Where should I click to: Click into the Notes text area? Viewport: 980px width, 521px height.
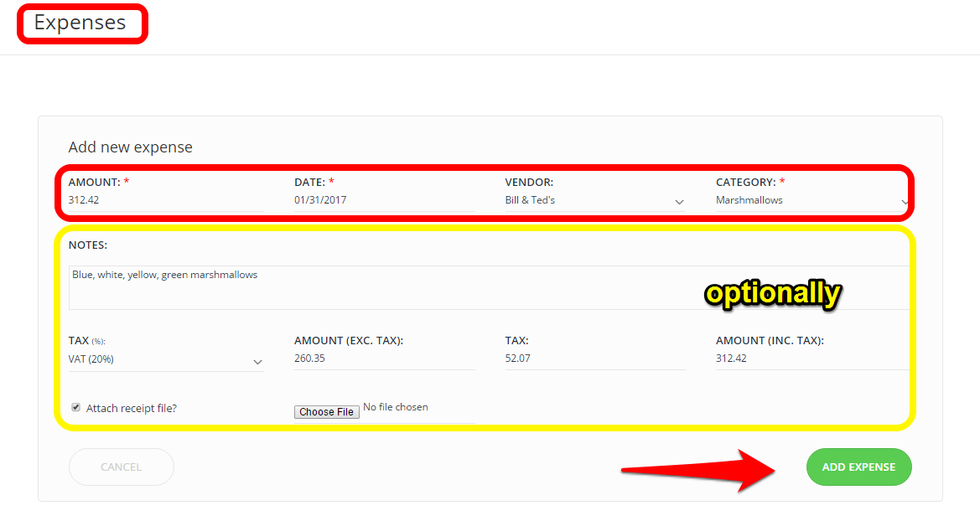pos(486,287)
